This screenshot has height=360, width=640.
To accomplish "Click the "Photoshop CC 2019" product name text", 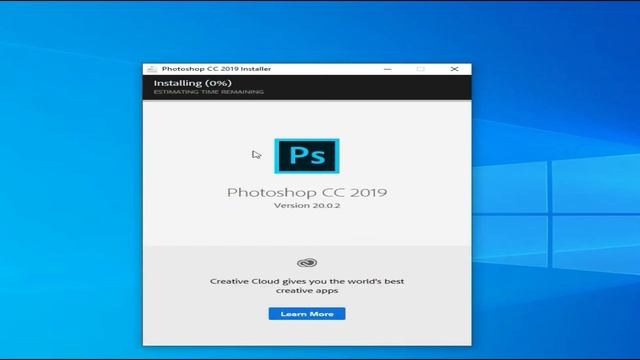I will pyautogui.click(x=307, y=192).
